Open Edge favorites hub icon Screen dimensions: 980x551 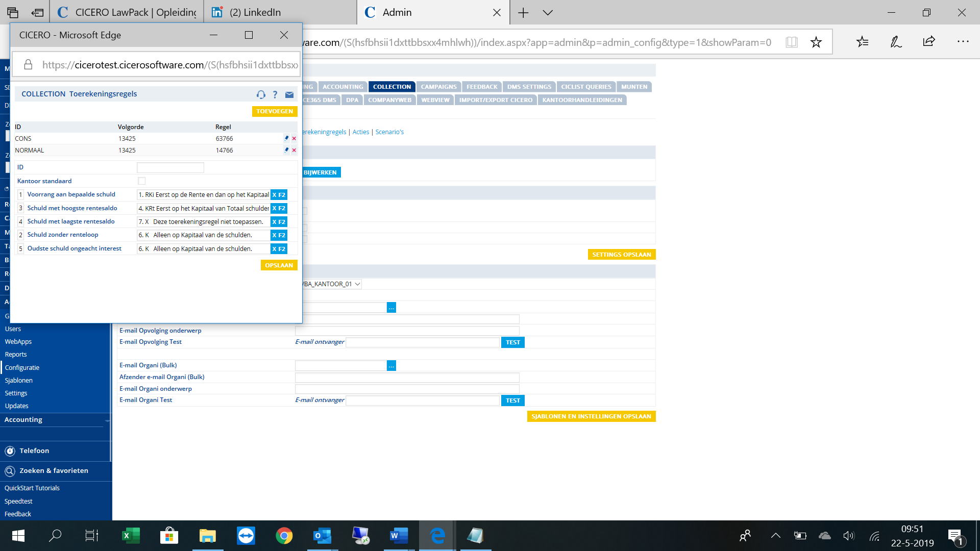click(863, 42)
